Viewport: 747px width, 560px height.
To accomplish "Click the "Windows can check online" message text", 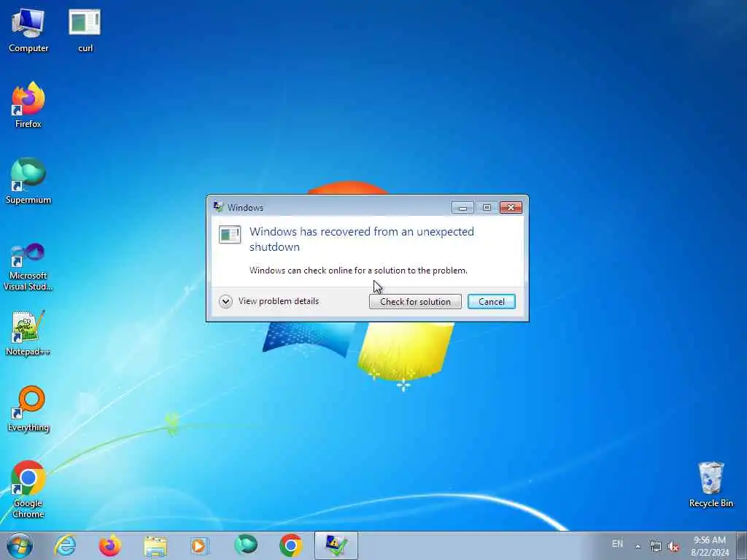I will point(358,271).
